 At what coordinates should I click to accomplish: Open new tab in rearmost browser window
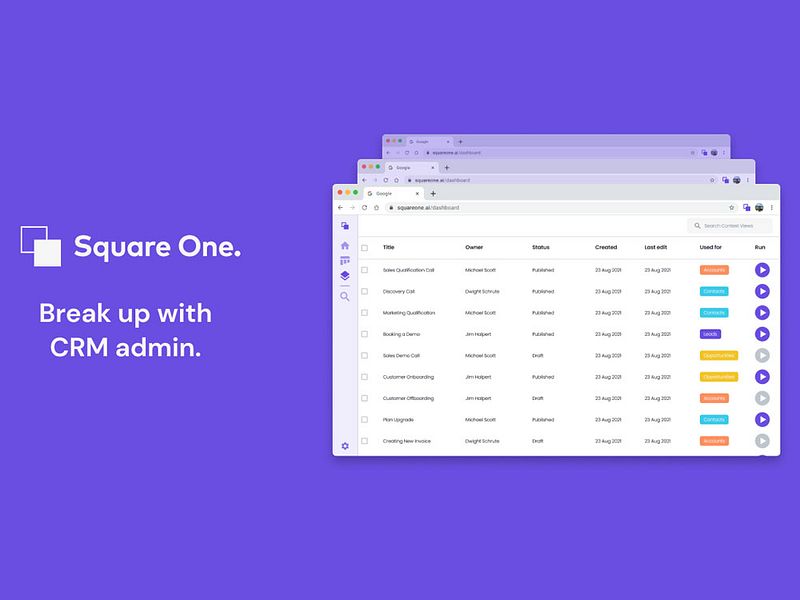[460, 142]
